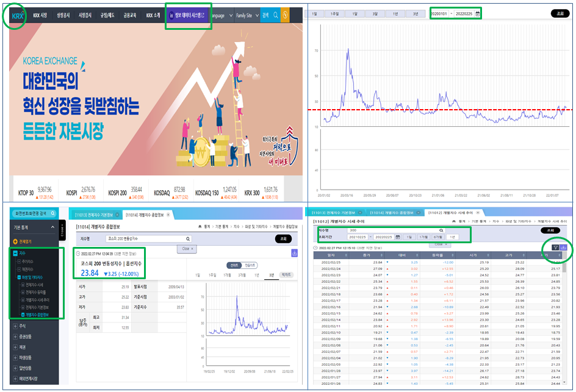
Task: Select the 캔들차트 chart type toggle
Action: pyautogui.click(x=250, y=265)
